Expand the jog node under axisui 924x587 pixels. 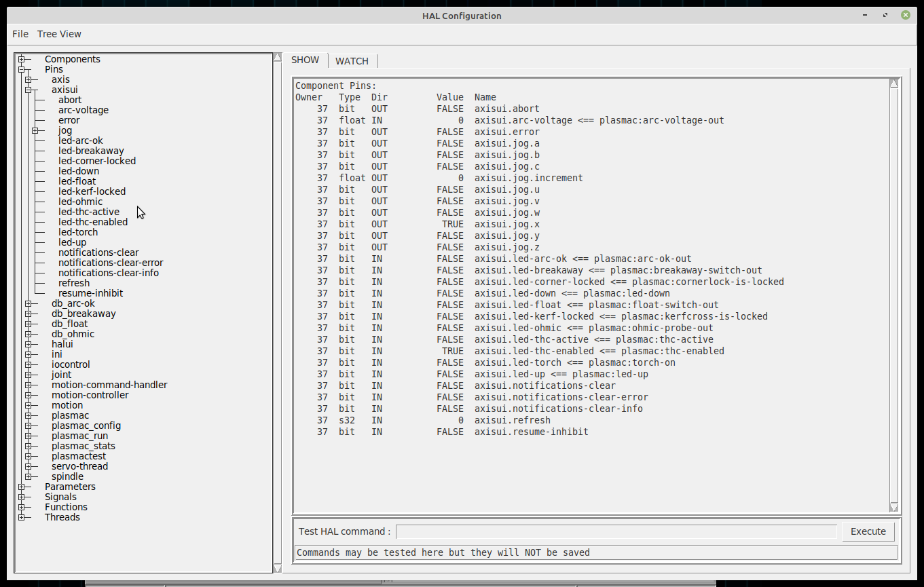(x=35, y=130)
